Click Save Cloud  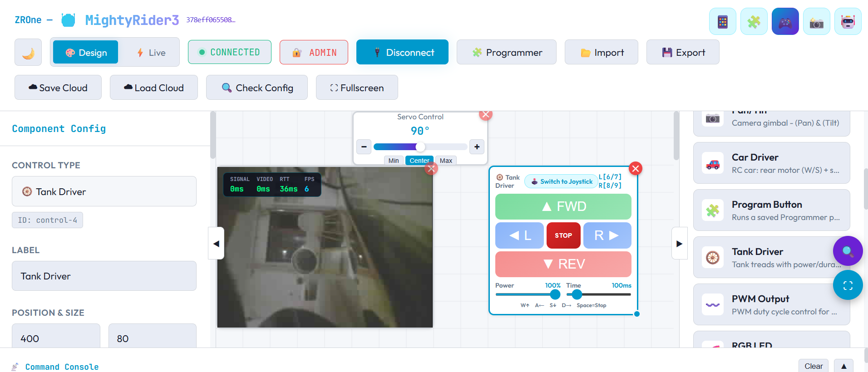[x=58, y=88]
